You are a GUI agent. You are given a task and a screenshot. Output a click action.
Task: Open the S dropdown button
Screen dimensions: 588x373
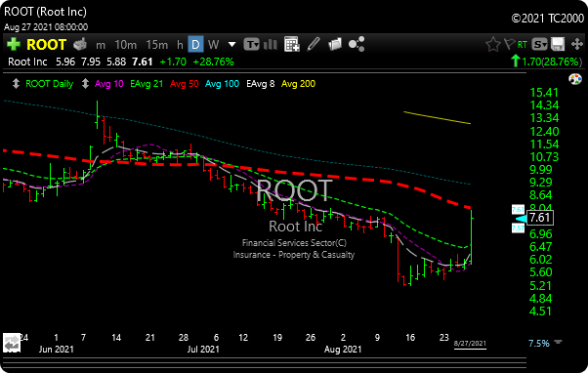point(540,45)
